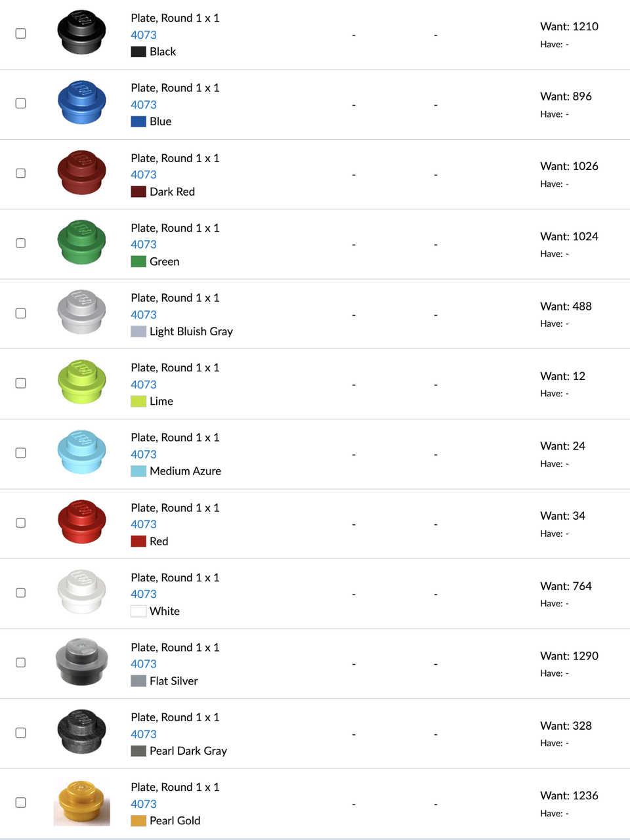Click the 4073 link for Pearl Gold
The height and width of the screenshot is (840, 630).
coord(143,804)
